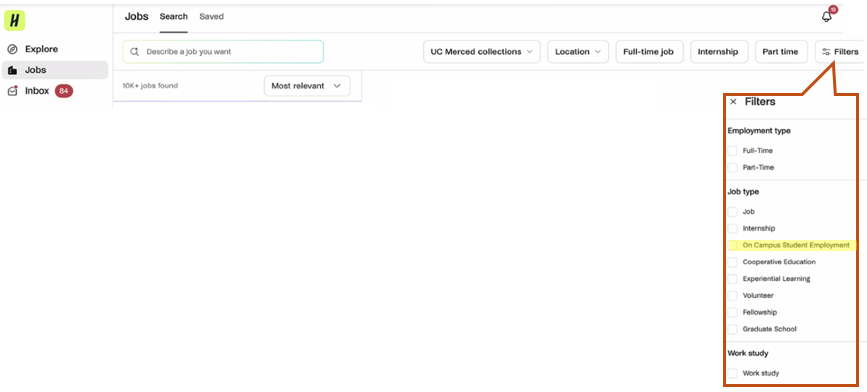Click the Internship filter button in toolbar
Viewport: 867px width, 392px height.
tap(718, 52)
